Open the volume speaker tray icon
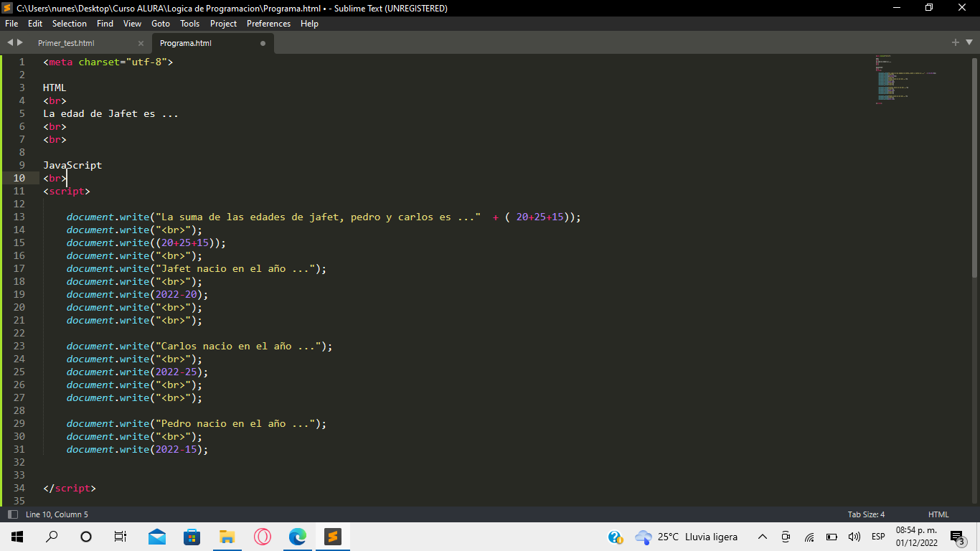 click(x=854, y=537)
